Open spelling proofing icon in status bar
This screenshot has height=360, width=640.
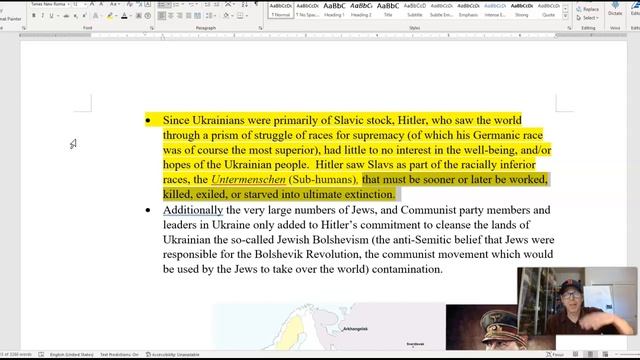coord(41,354)
